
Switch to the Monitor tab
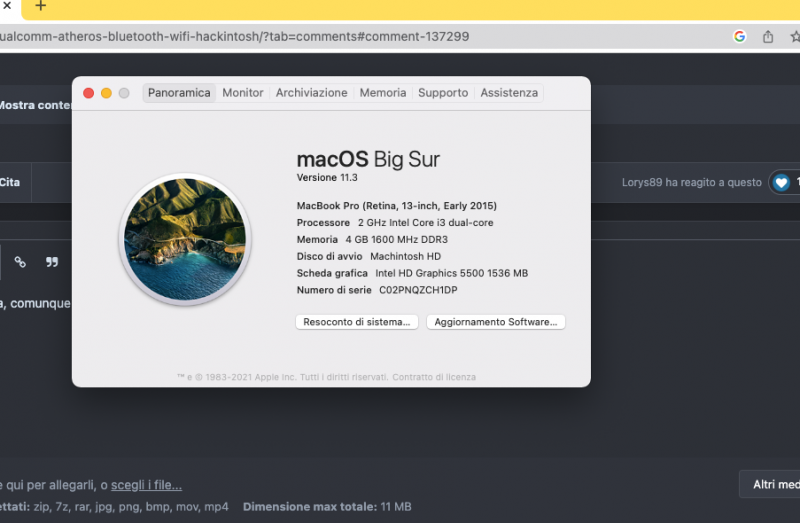243,93
